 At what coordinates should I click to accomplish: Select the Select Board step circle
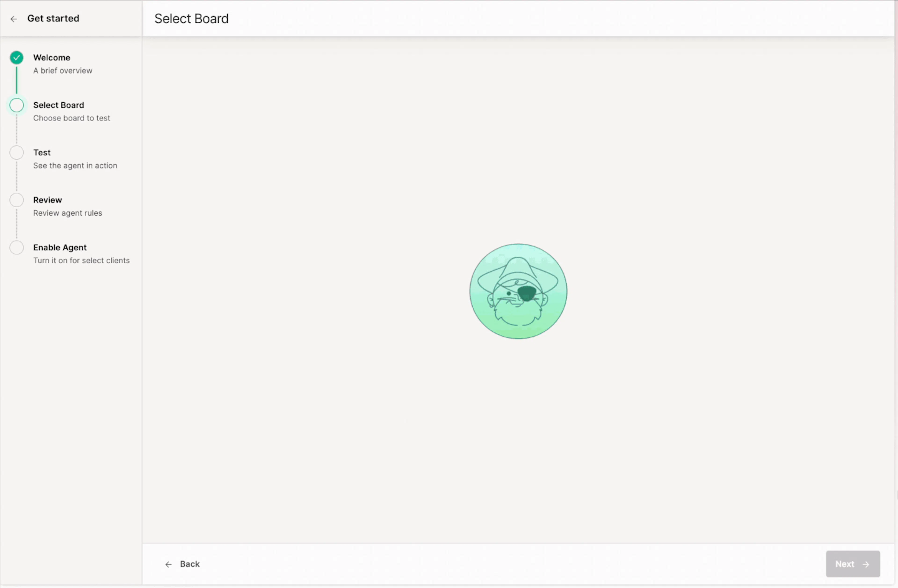(17, 105)
